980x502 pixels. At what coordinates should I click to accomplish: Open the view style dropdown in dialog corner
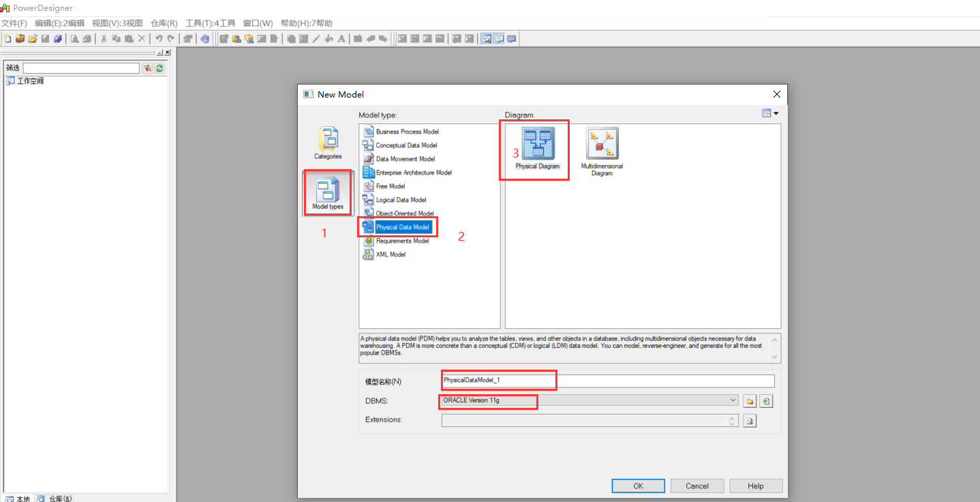[x=769, y=114]
